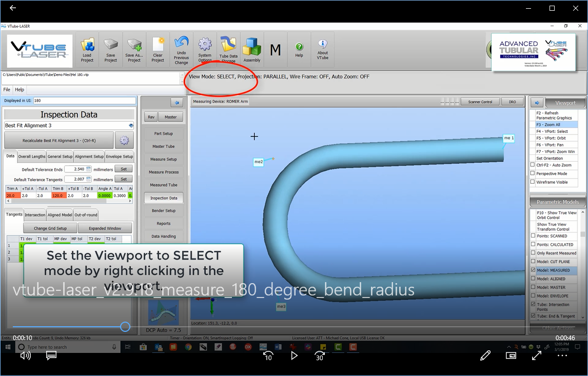The height and width of the screenshot is (376, 588).
Task: Open the Best Fit Alignment 3 dropdown
Action: (x=131, y=126)
